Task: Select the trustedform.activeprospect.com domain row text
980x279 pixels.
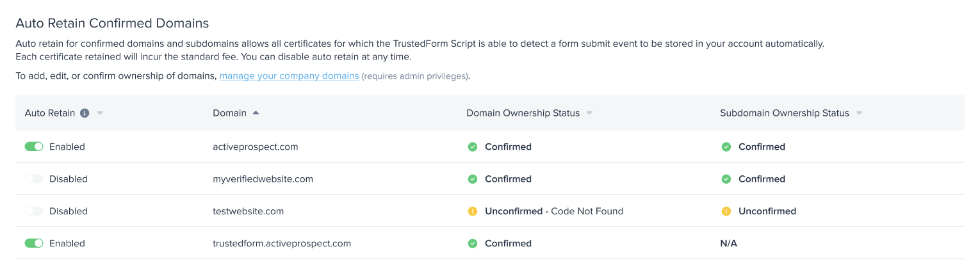Action: click(282, 243)
